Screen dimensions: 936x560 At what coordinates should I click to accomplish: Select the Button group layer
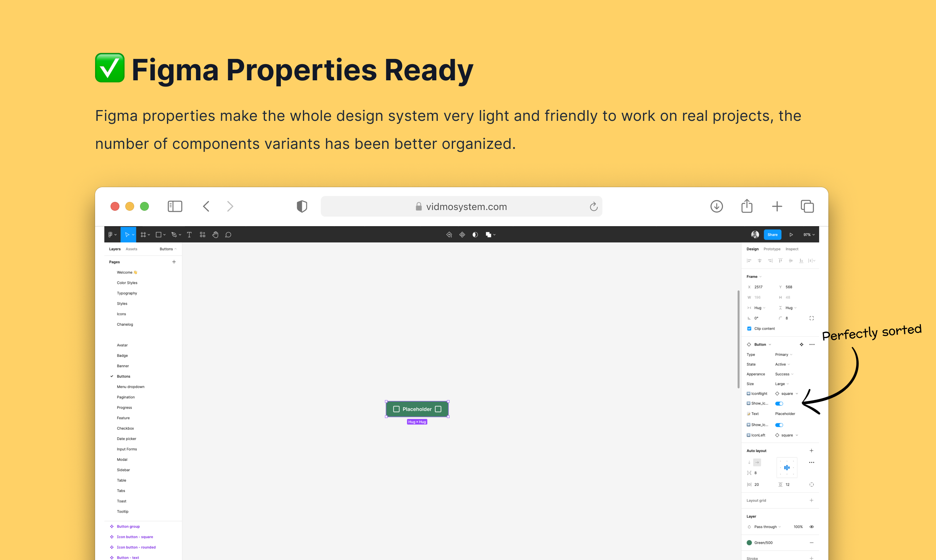(x=128, y=526)
